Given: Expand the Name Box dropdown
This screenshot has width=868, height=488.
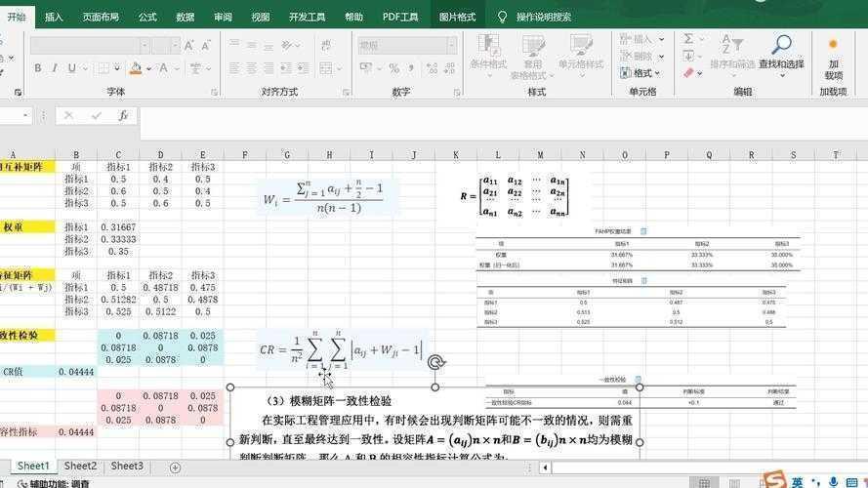Looking at the screenshot, I should point(25,115).
